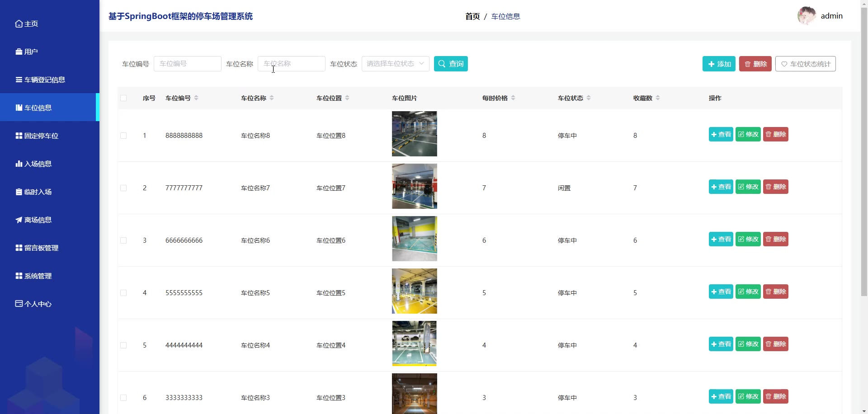Click 修改 button for 车位名称7 row
Image resolution: width=868 pixels, height=414 pixels.
pos(748,187)
